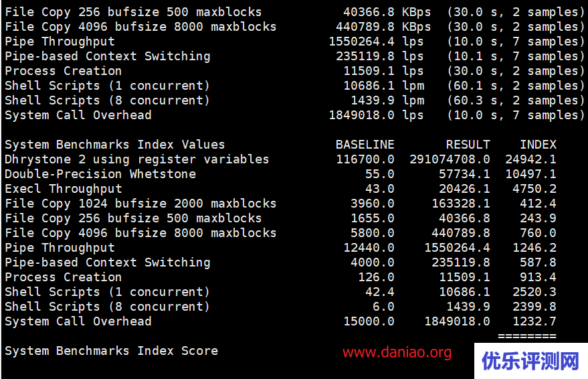Viewport: 588px width, 379px height.
Task: Click the Whetstone result '57734.1'
Action: [x=464, y=174]
